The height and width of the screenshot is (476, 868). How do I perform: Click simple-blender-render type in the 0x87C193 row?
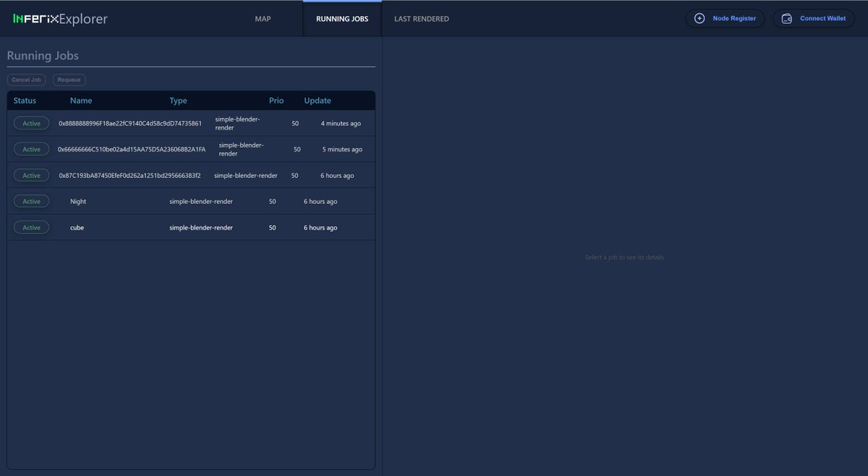pyautogui.click(x=246, y=176)
